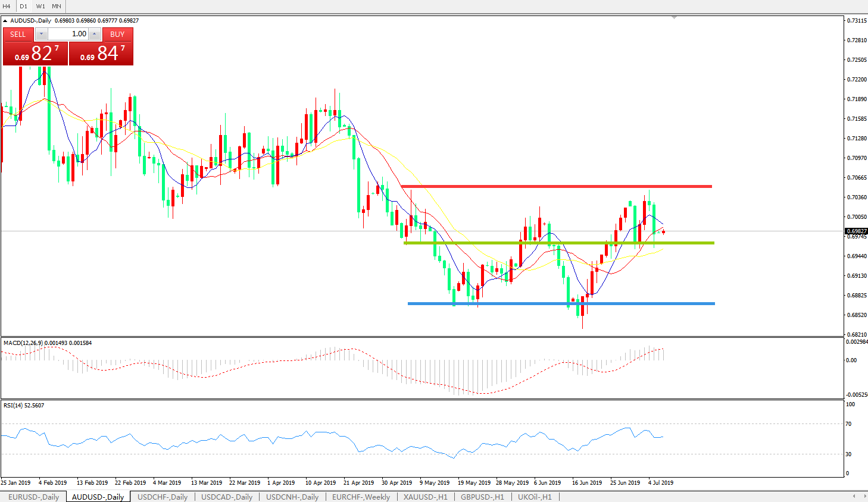This screenshot has width=868, height=502.
Task: Select the MN monthly timeframe
Action: [x=57, y=6]
